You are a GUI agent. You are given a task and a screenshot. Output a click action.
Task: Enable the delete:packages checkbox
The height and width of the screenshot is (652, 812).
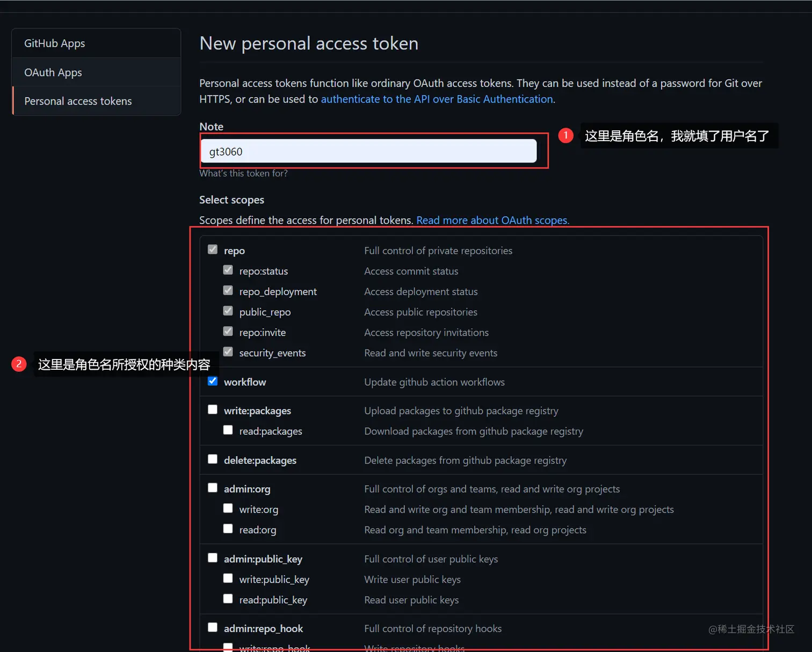(213, 459)
